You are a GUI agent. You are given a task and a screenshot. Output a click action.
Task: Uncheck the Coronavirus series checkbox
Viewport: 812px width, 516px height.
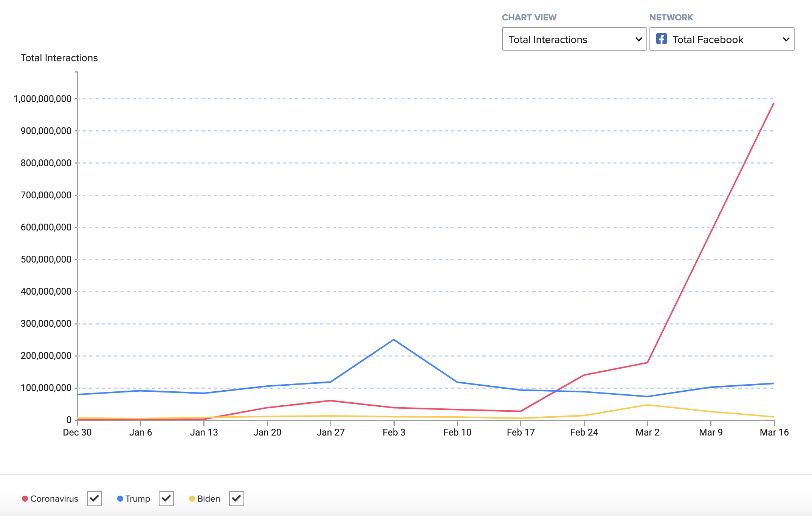94,499
